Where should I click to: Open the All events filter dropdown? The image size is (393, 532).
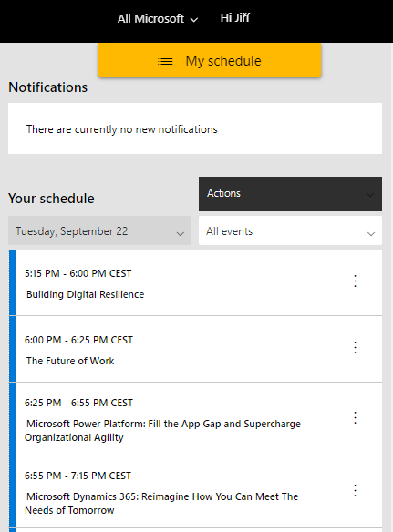pyautogui.click(x=290, y=230)
